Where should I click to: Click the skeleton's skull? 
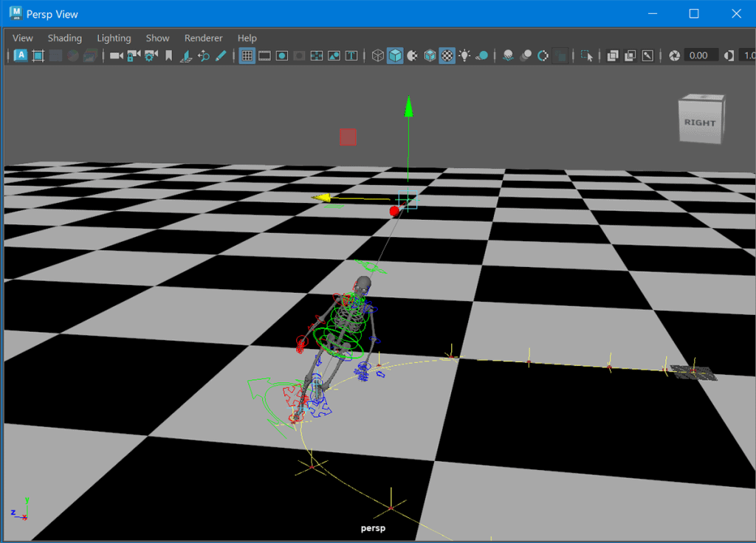[x=362, y=283]
